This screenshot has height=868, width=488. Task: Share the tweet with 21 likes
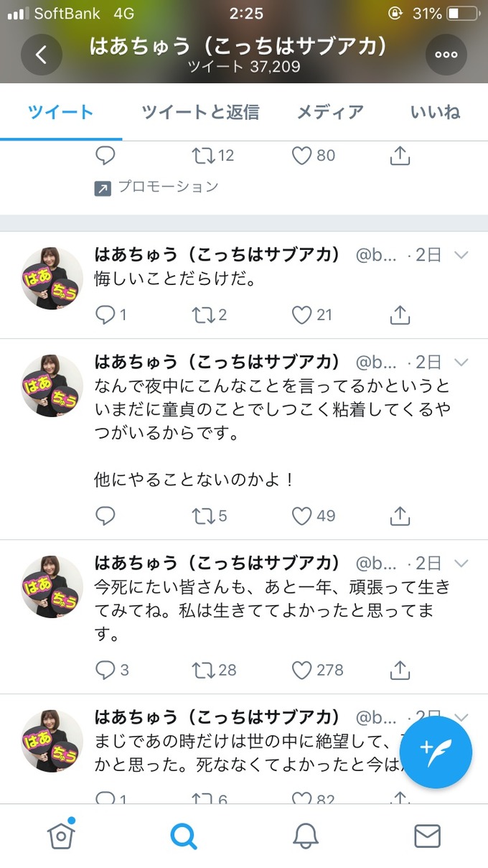[x=400, y=314]
